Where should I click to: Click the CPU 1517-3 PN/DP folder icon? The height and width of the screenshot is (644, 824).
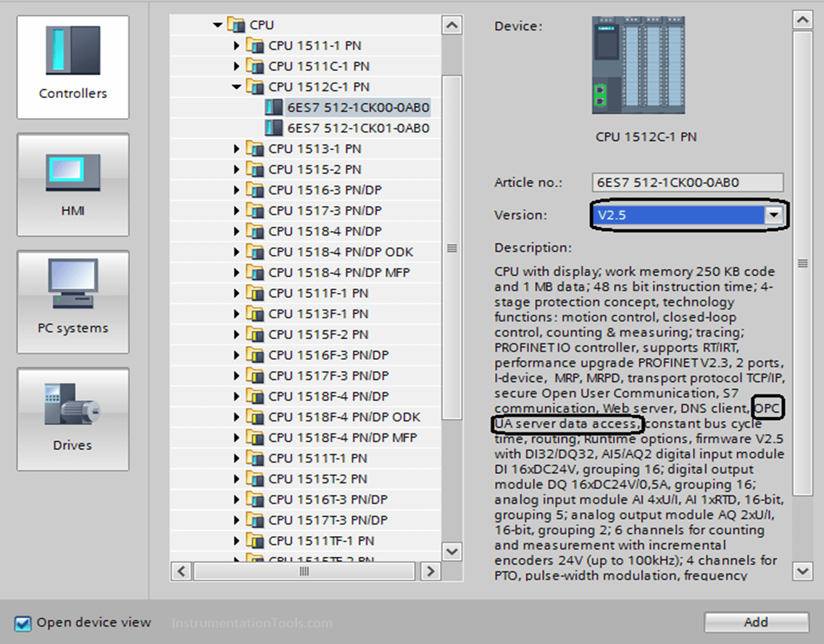pyautogui.click(x=255, y=211)
